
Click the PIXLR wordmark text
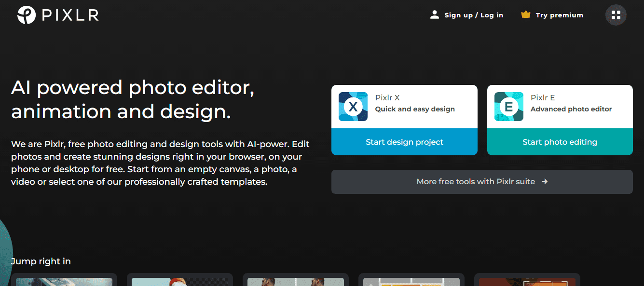pyautogui.click(x=70, y=15)
